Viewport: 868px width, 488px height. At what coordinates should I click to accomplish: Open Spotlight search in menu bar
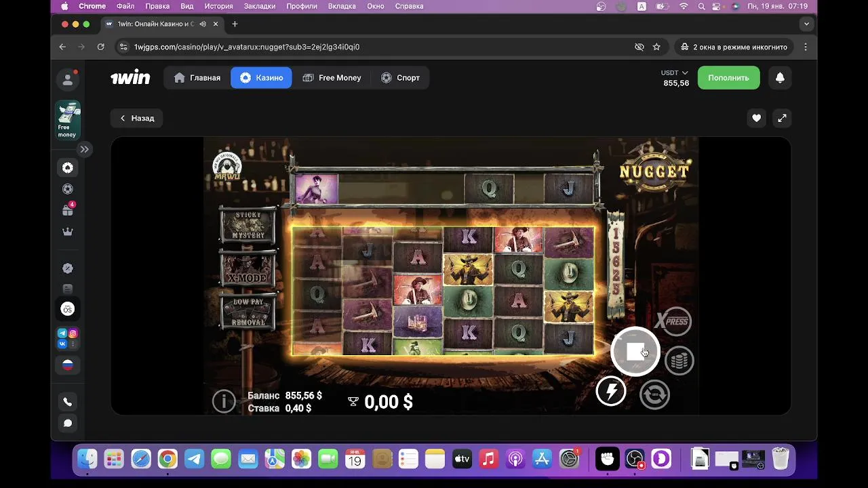701,6
